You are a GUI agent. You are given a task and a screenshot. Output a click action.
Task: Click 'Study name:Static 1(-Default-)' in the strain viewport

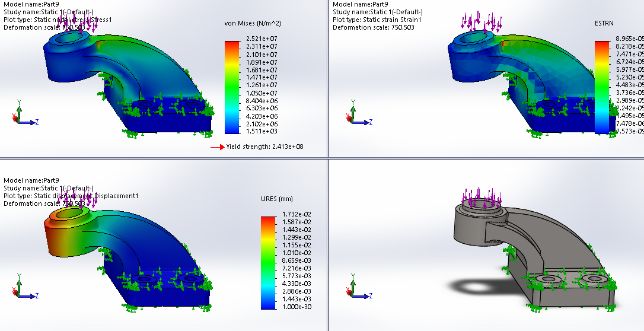378,12
